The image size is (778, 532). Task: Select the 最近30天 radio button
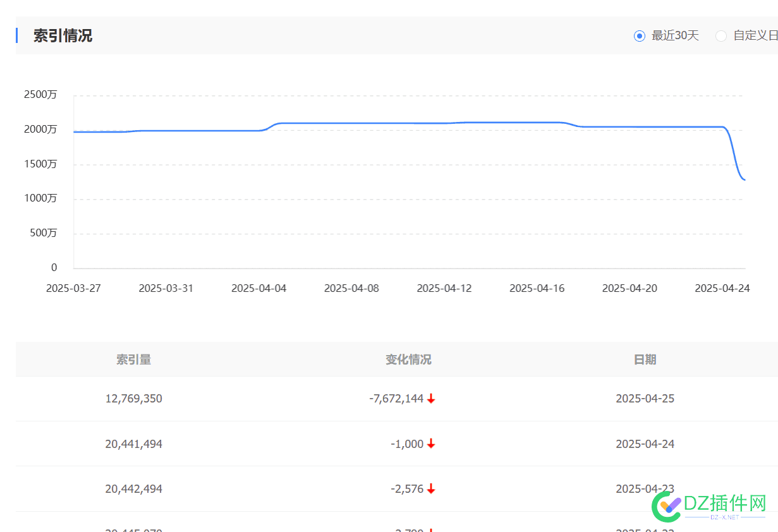tap(639, 36)
